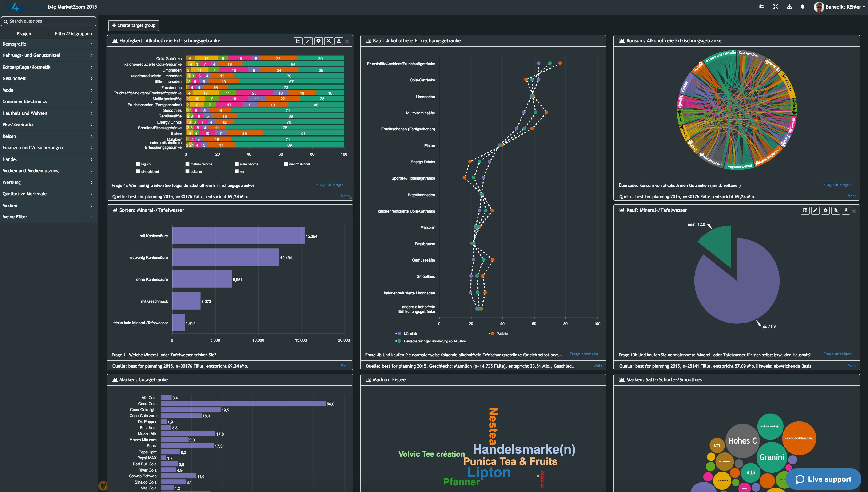Open the Live support chat
Screen dimensions: 868x492
[x=824, y=479]
